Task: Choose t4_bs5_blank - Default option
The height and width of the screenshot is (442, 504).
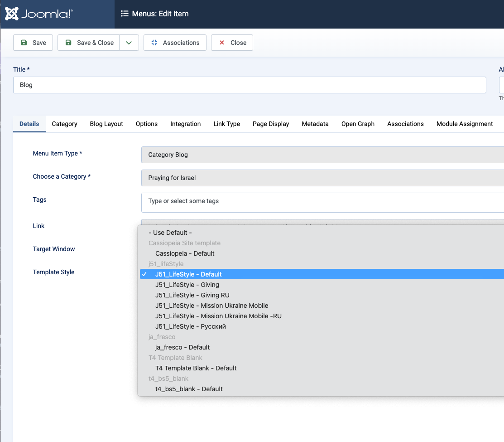Action: point(189,389)
